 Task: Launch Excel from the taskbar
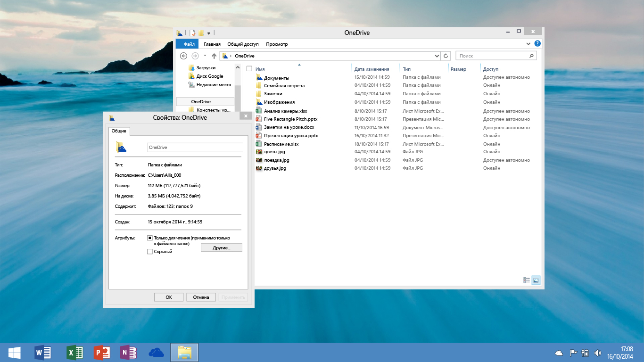pos(74,352)
